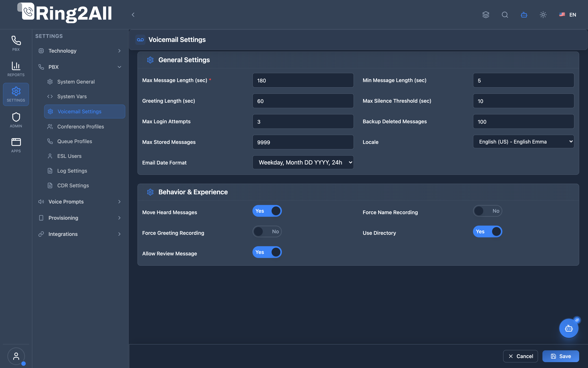
Task: Open the Reports section icon
Action: pyautogui.click(x=16, y=69)
